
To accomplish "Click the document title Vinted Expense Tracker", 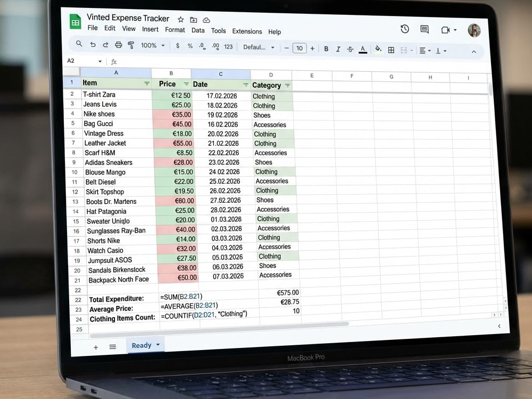I will [x=128, y=18].
